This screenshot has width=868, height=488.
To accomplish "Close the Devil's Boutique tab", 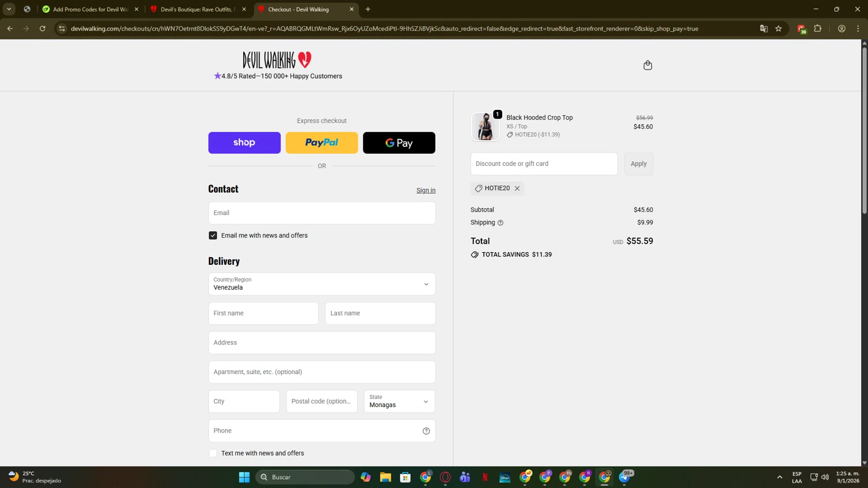I will (x=244, y=9).
